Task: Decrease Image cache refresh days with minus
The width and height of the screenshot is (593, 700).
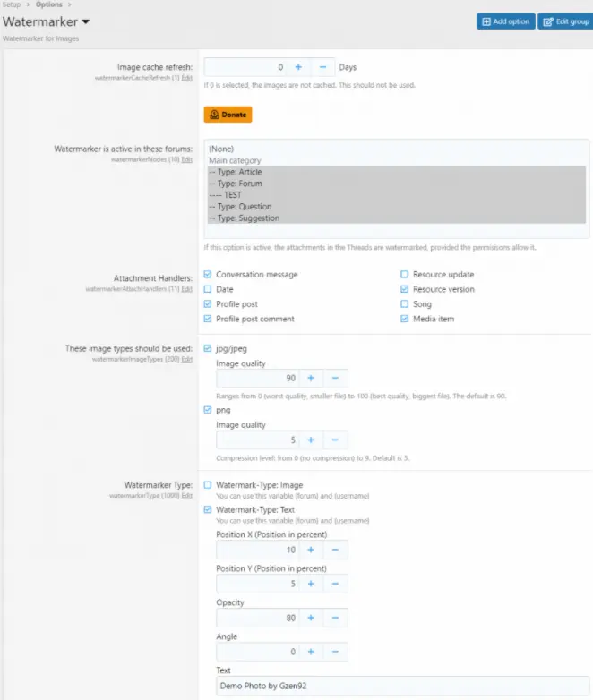Action: 322,67
